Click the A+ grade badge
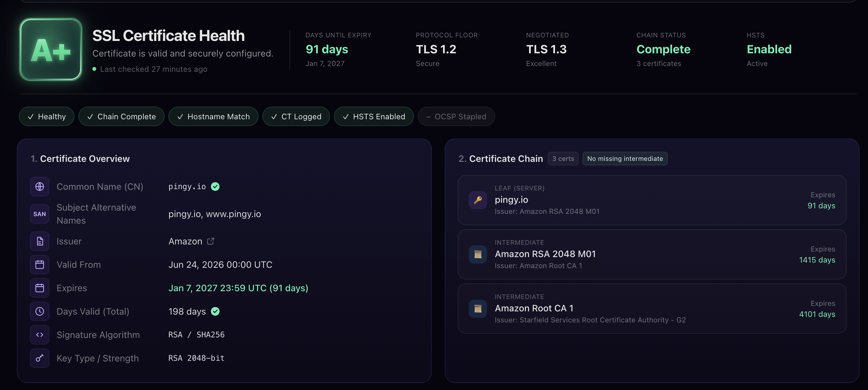868x390 pixels. 50,49
